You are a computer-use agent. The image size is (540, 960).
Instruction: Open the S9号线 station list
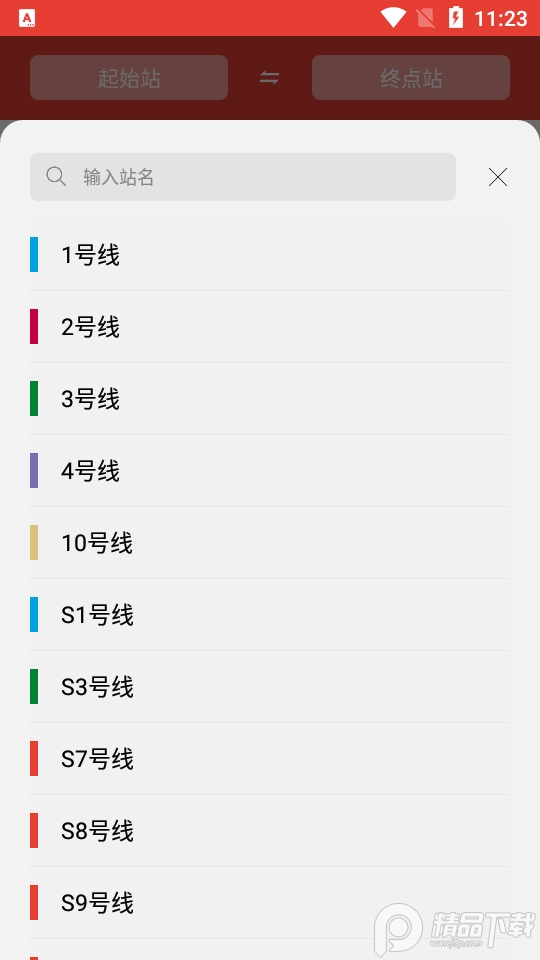[x=270, y=902]
